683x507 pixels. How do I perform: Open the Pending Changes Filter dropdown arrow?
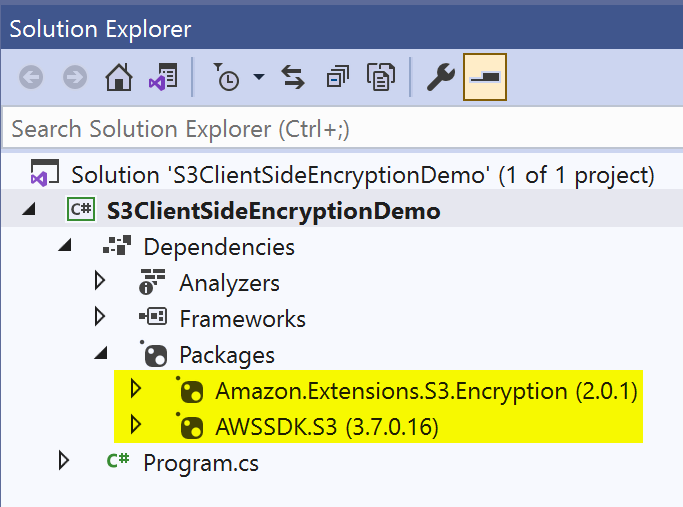click(x=259, y=78)
